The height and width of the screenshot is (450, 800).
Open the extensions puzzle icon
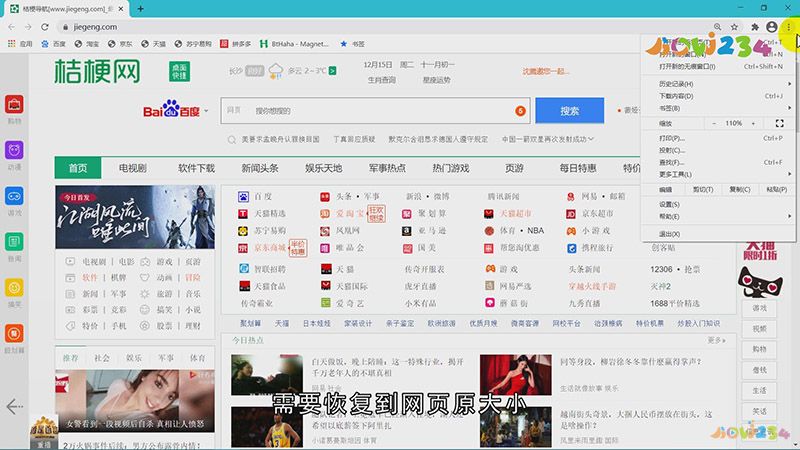pos(755,27)
